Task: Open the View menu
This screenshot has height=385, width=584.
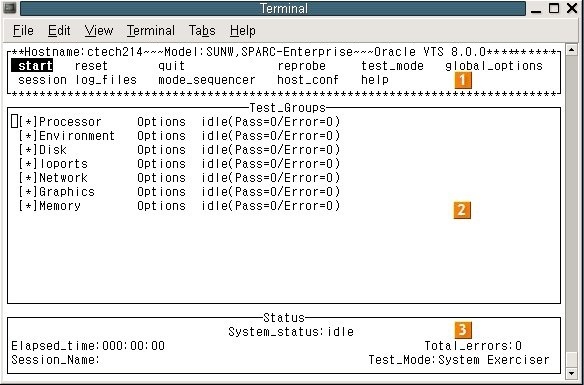Action: (x=99, y=31)
